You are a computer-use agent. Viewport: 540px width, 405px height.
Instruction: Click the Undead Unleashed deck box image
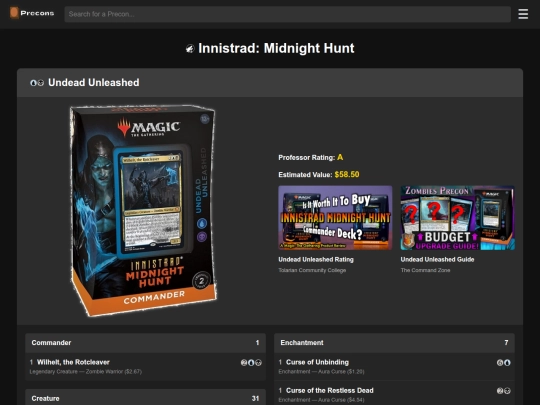[x=143, y=210]
